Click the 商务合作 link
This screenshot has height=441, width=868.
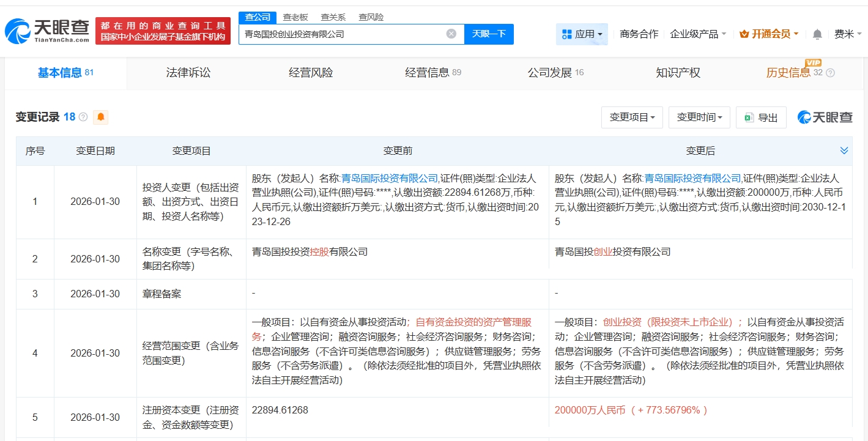(639, 34)
